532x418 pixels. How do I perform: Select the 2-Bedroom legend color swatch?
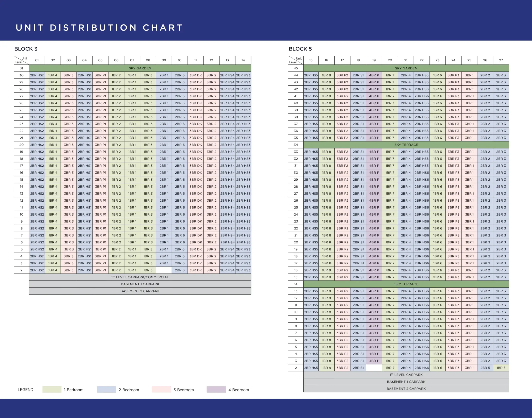[x=107, y=390]
